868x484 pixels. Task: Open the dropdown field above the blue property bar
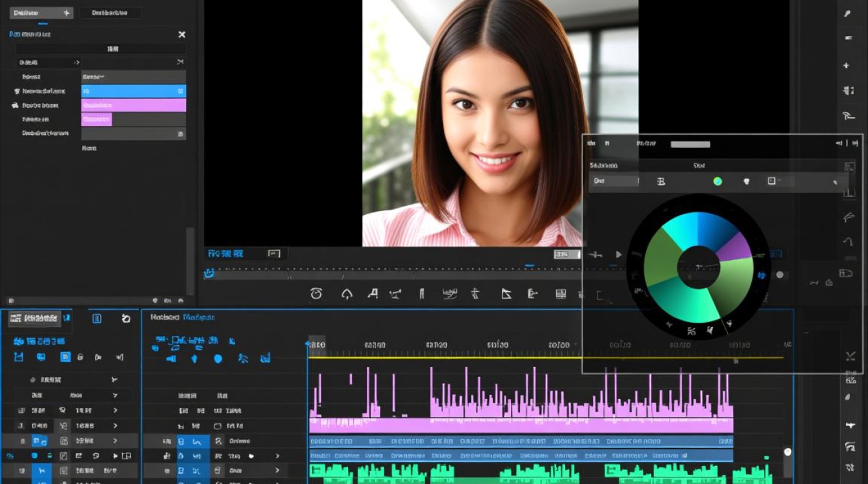click(133, 76)
